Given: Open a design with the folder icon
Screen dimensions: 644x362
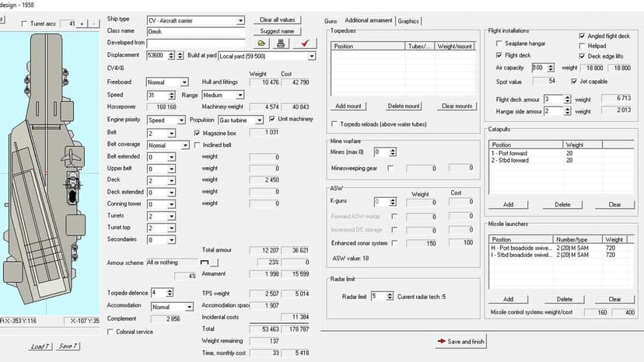Looking at the screenshot, I should pos(261,43).
